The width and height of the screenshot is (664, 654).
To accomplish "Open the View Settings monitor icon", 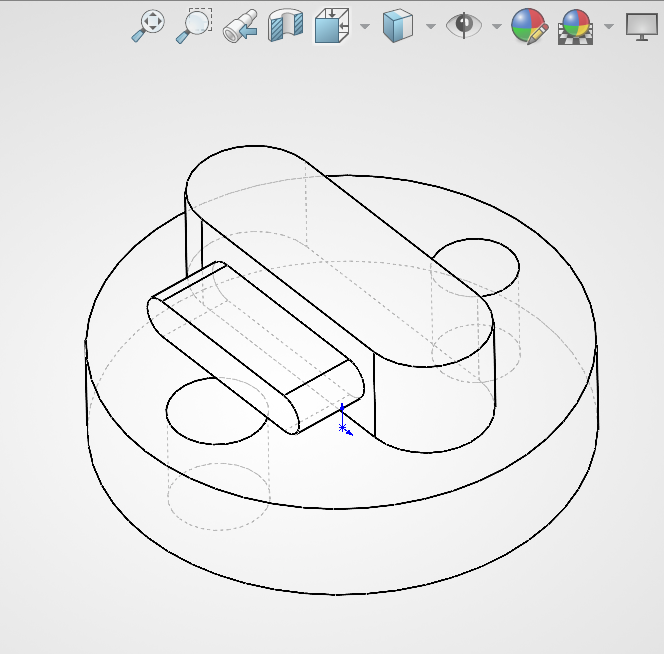I will coord(642,27).
